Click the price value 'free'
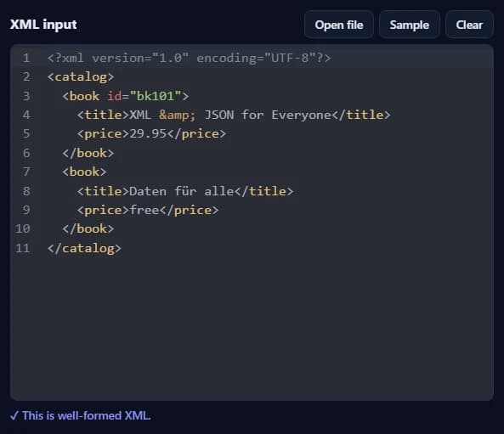The height and width of the screenshot is (434, 504). (144, 211)
